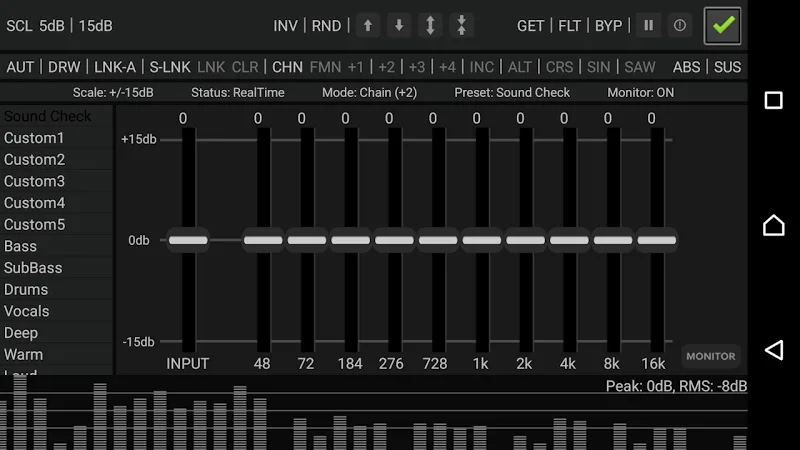Image resolution: width=800 pixels, height=450 pixels.
Task: Tap the green checkmark confirm button
Action: [723, 26]
